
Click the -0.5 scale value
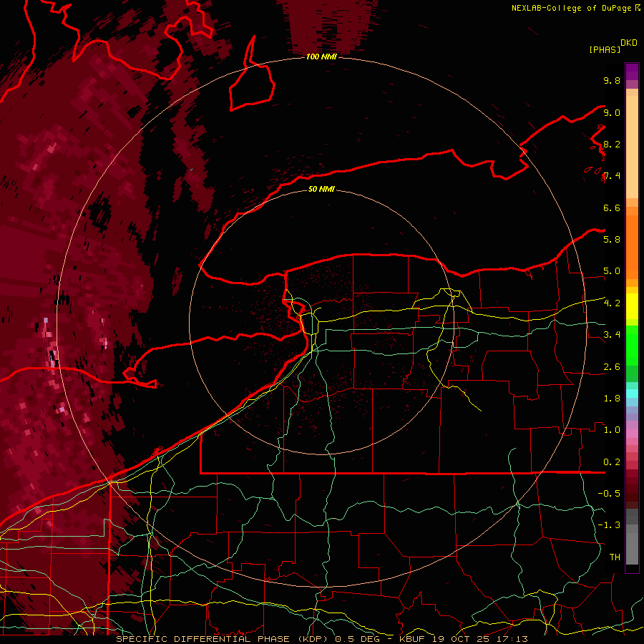(609, 493)
